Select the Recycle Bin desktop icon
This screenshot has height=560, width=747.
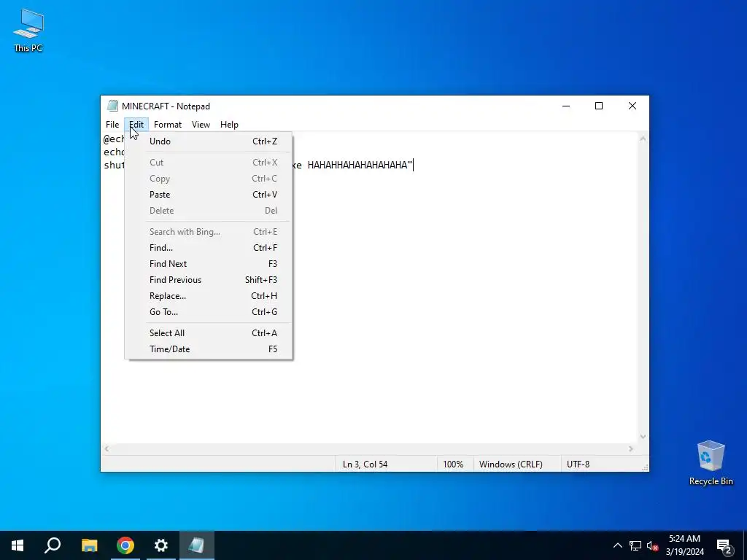[x=711, y=462]
